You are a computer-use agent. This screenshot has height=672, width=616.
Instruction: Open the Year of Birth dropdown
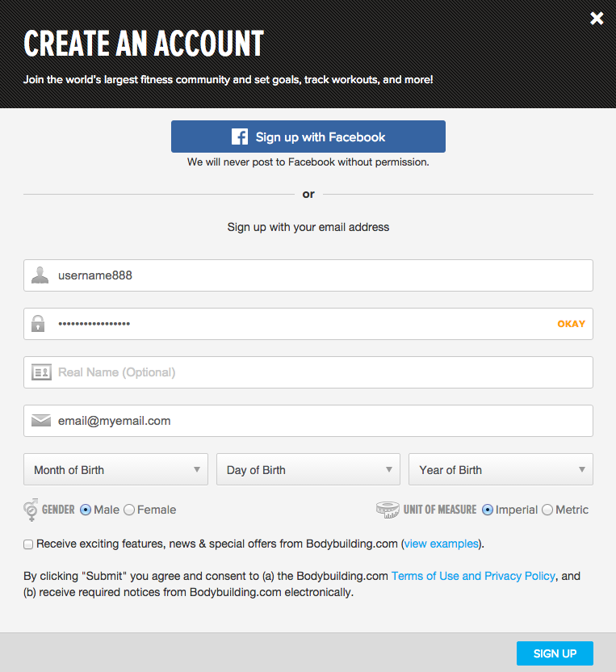(501, 469)
